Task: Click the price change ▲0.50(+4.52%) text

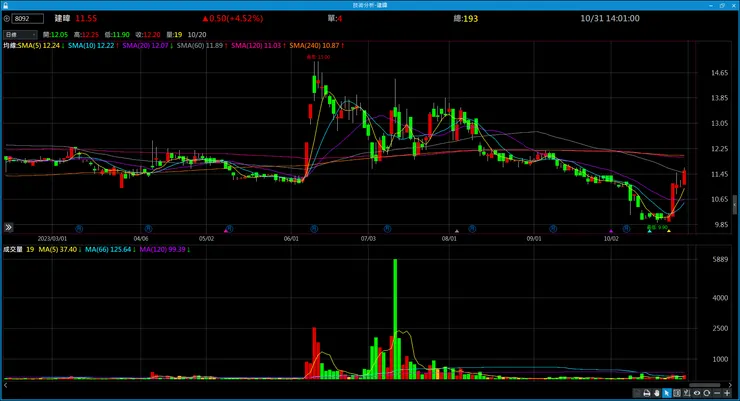Action: [233, 18]
